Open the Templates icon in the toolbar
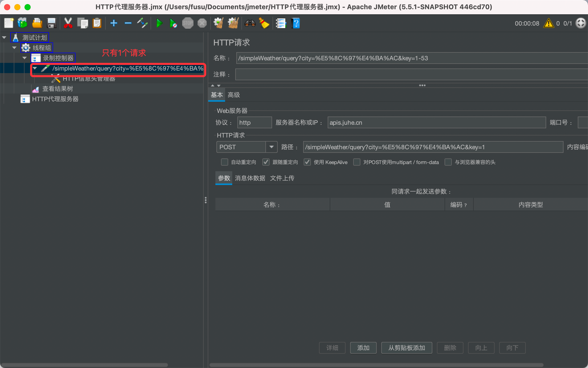This screenshot has width=588, height=368. pyautogui.click(x=22, y=23)
